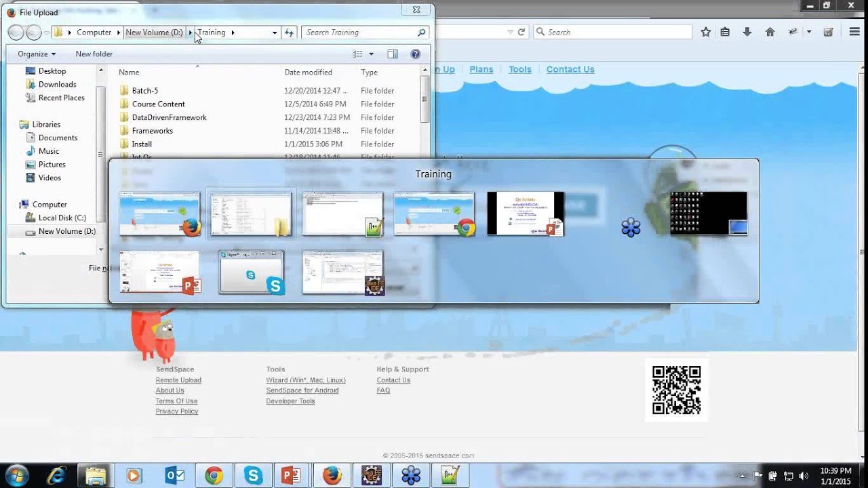
Task: Open the Developer Tools footer link
Action: 290,401
